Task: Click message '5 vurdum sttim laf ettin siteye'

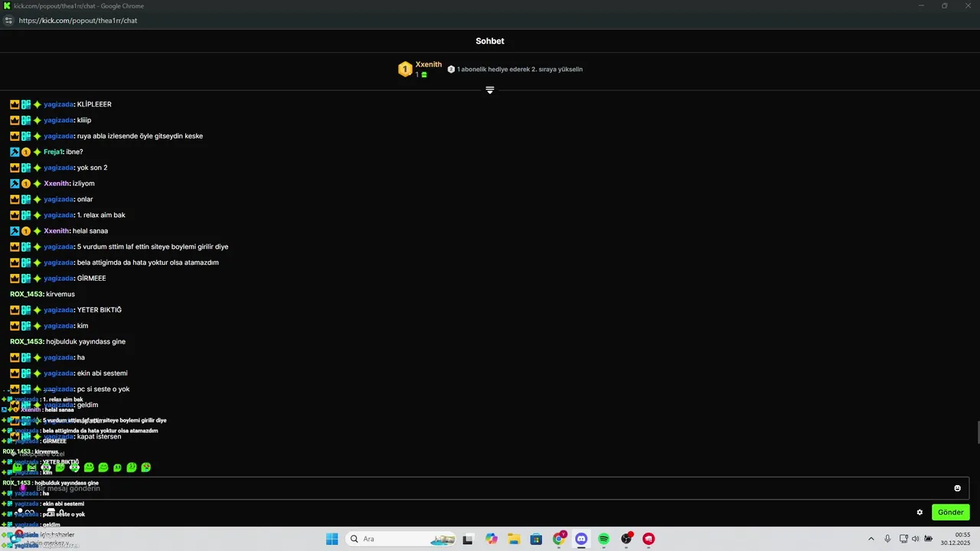Action: click(152, 246)
